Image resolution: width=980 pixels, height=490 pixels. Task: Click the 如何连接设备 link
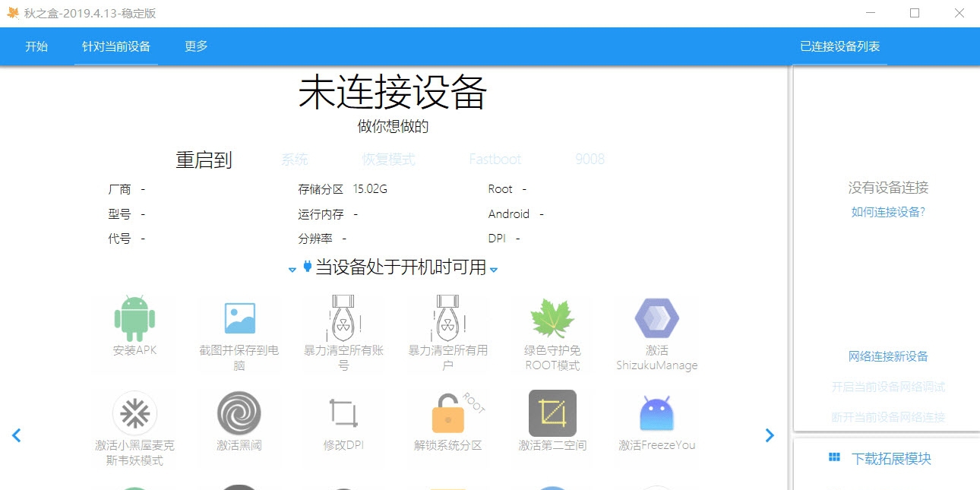(x=888, y=212)
